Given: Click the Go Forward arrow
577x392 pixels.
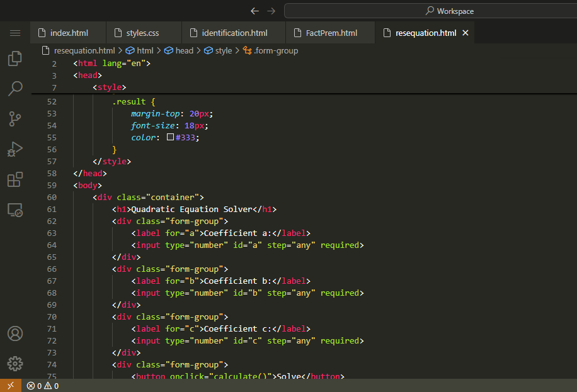Looking at the screenshot, I should pyautogui.click(x=271, y=11).
